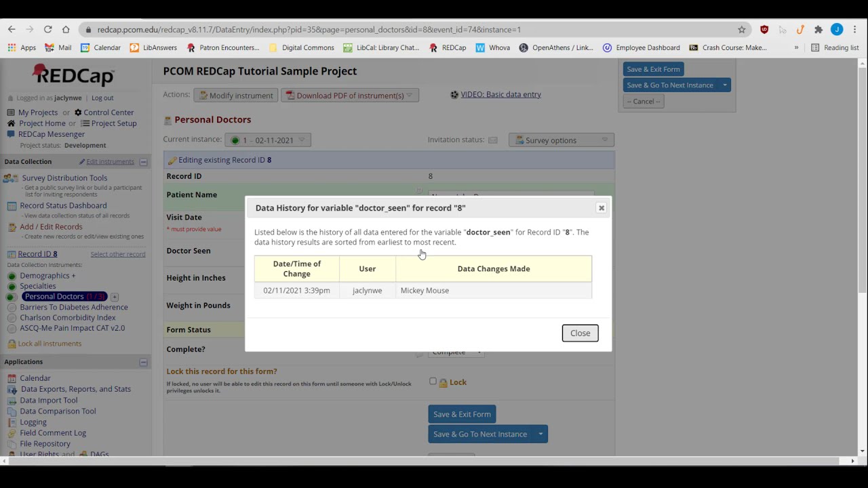Screen dimensions: 868x488
Task: Click the Modify instrument button
Action: tap(235, 96)
